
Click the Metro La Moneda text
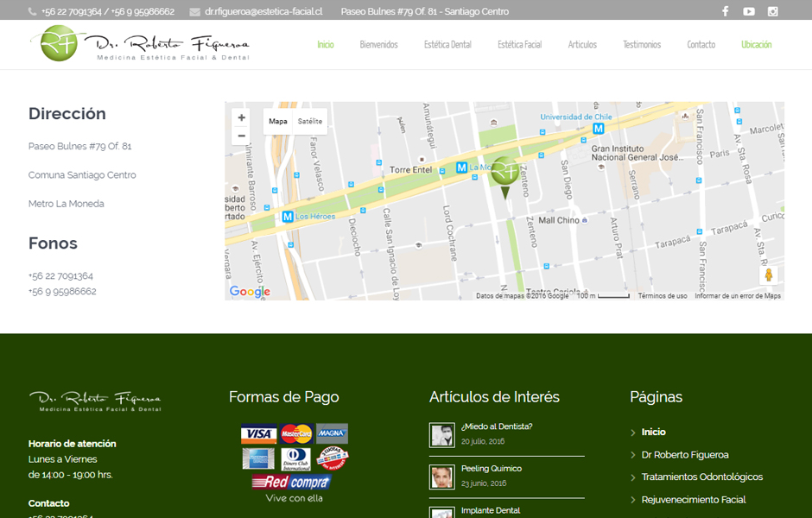pos(67,204)
